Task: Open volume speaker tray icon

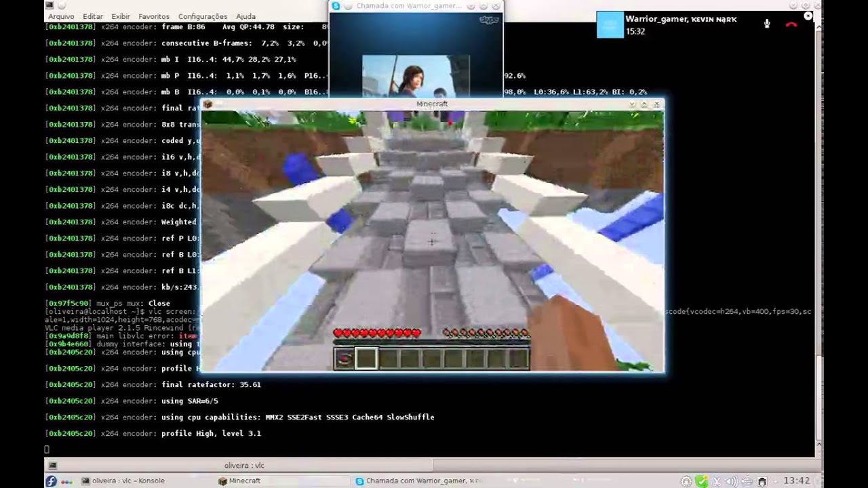Action: (731, 481)
